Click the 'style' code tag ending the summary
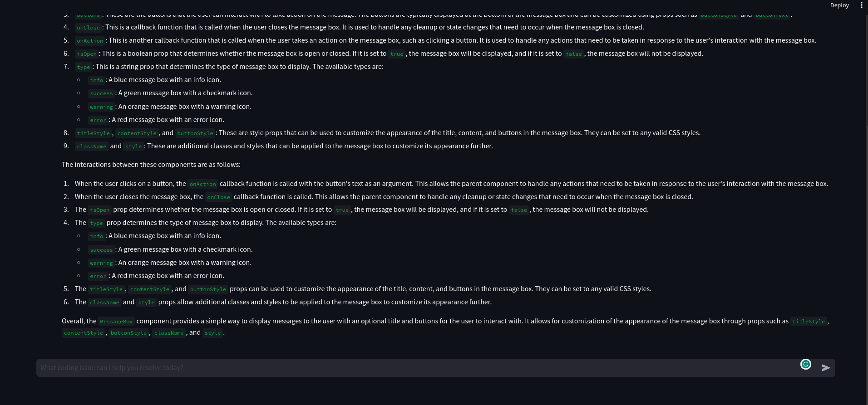The height and width of the screenshot is (405, 868). coord(212,333)
